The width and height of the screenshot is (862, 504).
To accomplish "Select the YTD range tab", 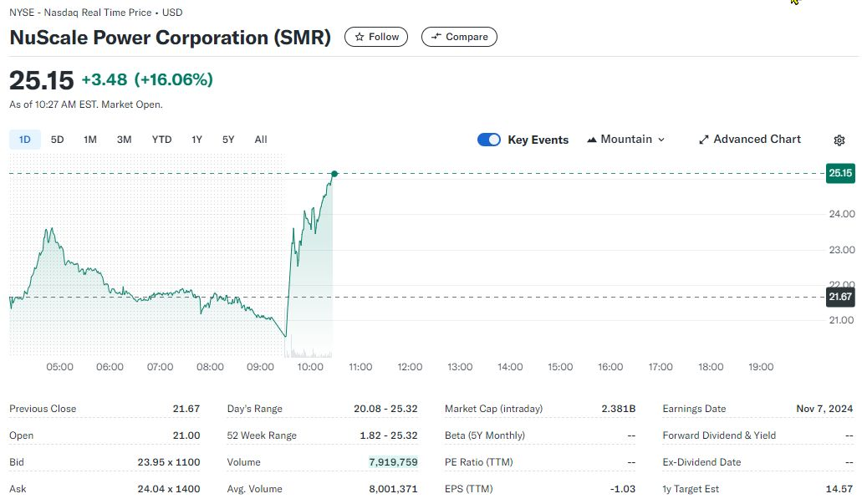I will tap(161, 140).
